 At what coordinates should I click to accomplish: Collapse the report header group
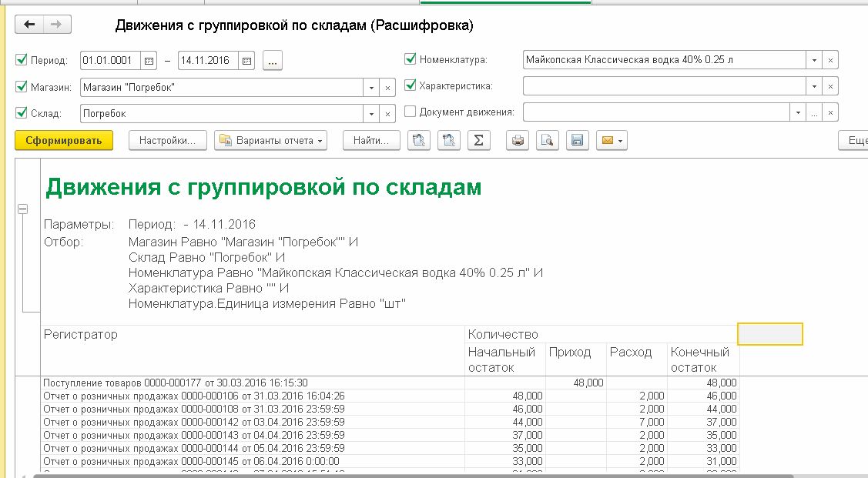(23, 209)
